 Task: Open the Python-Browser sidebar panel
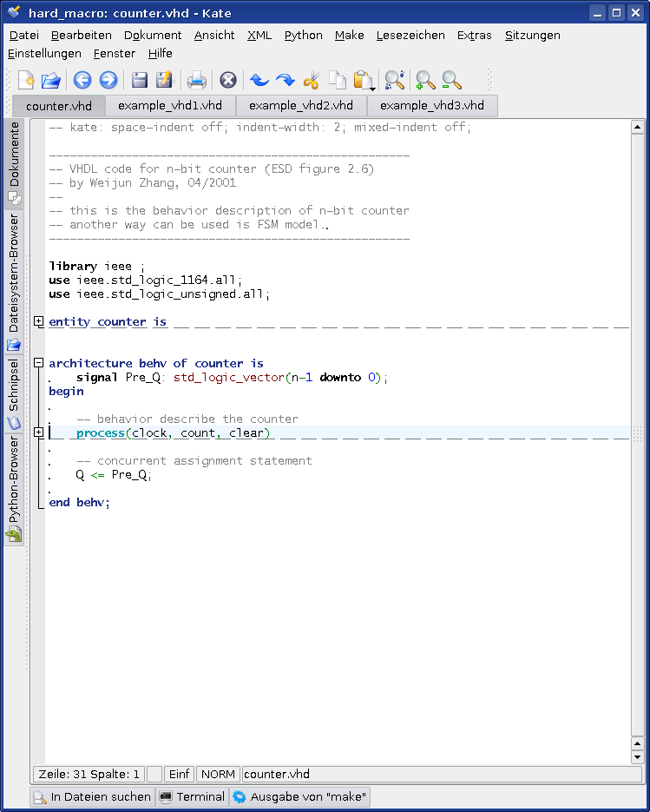pos(14,490)
